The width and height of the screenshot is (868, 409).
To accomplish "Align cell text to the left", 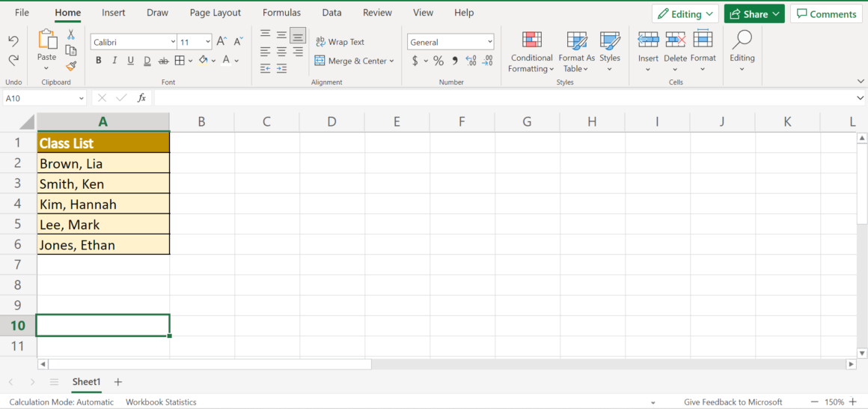I will pyautogui.click(x=265, y=52).
